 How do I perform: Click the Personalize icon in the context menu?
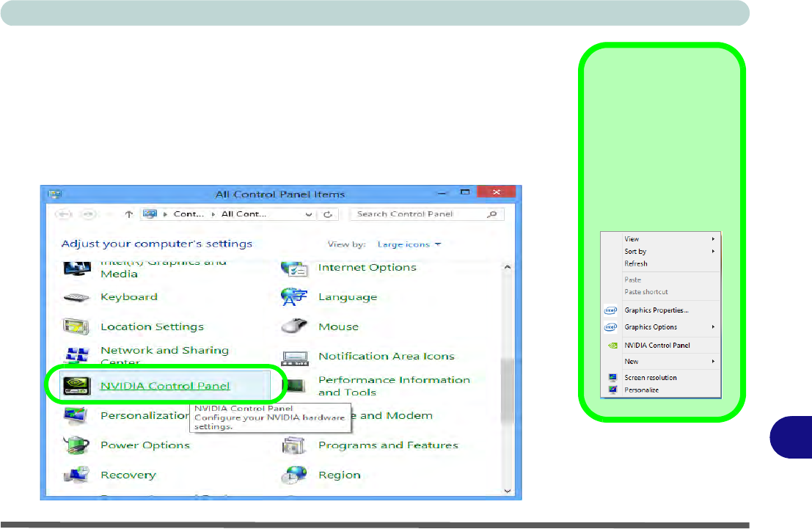click(x=612, y=390)
